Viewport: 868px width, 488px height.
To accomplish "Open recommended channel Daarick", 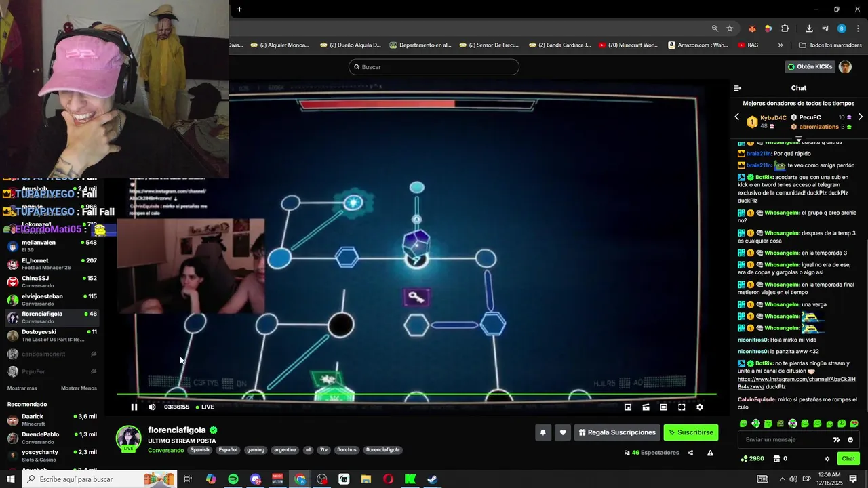I will point(52,420).
